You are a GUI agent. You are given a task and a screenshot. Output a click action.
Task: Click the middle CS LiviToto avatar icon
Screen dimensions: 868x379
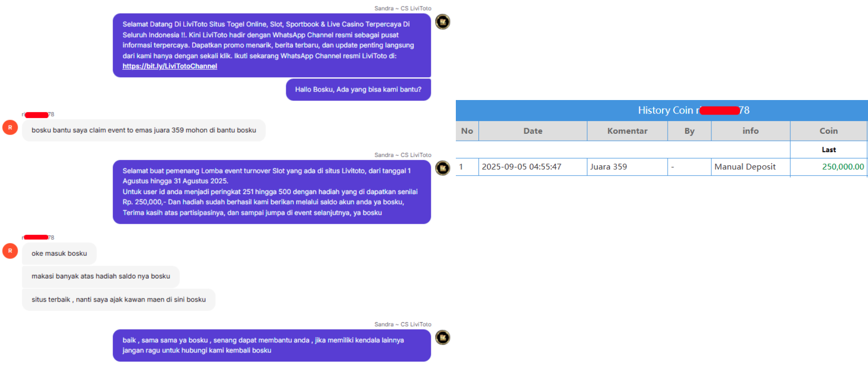(442, 168)
